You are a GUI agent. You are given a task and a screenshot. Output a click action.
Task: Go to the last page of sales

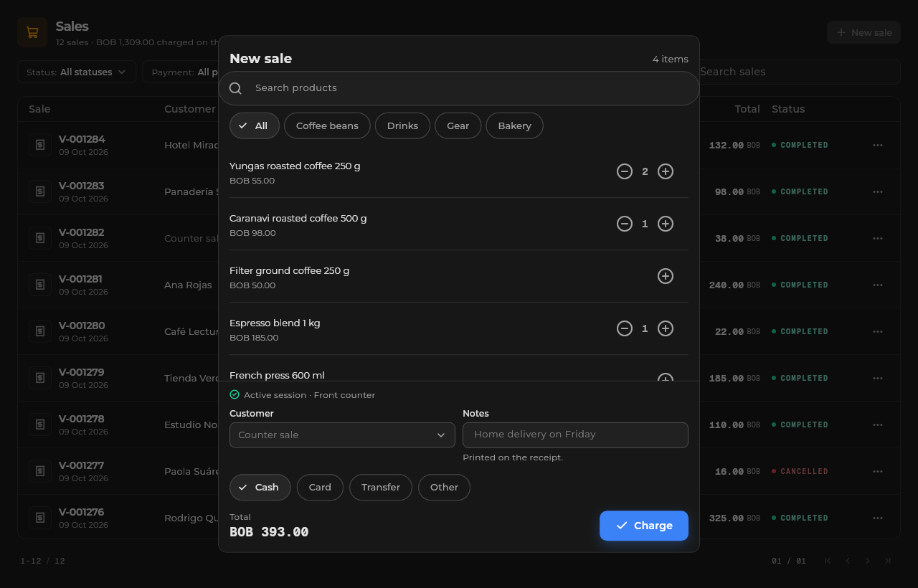[x=888, y=561]
